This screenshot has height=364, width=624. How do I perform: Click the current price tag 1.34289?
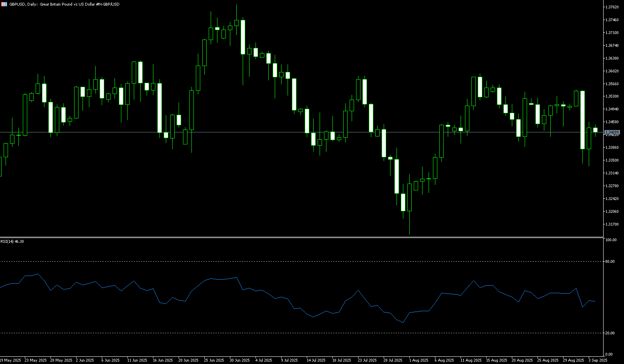(x=612, y=132)
